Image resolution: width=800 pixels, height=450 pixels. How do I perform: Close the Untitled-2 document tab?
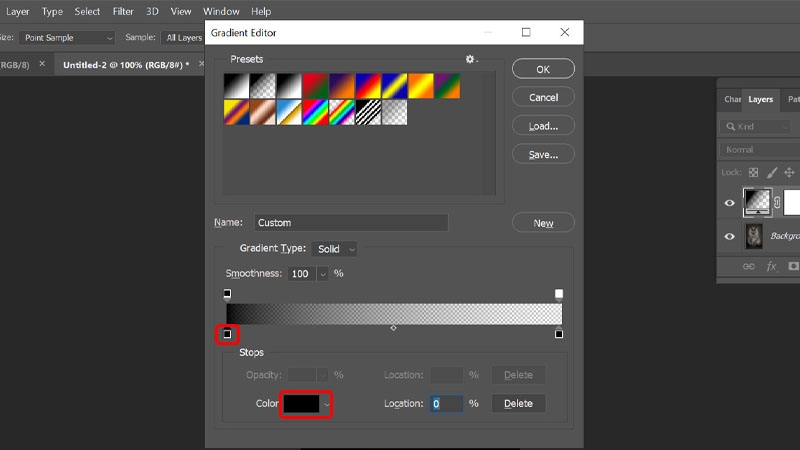point(201,64)
